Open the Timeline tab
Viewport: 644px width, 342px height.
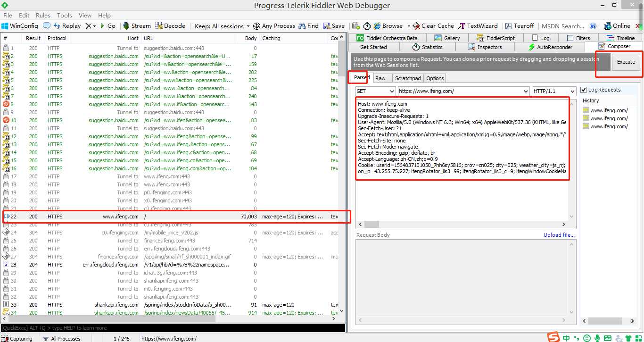[x=620, y=38]
